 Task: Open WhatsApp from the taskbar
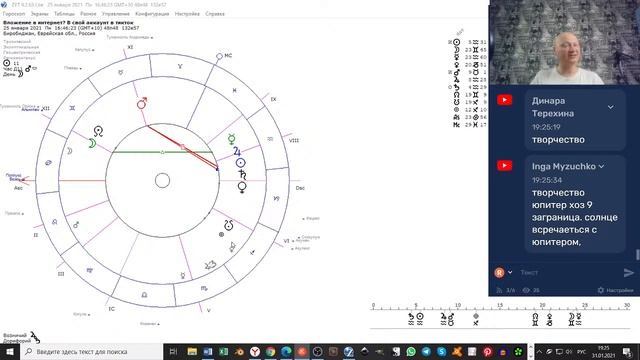click(x=411, y=351)
